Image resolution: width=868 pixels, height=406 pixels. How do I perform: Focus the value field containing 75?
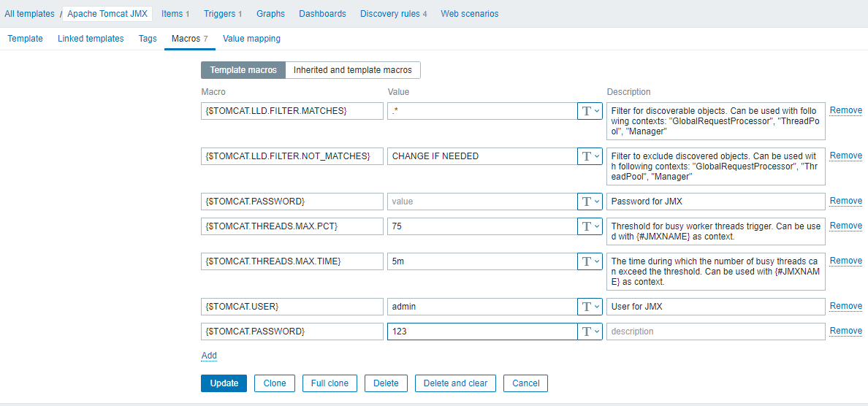(482, 226)
